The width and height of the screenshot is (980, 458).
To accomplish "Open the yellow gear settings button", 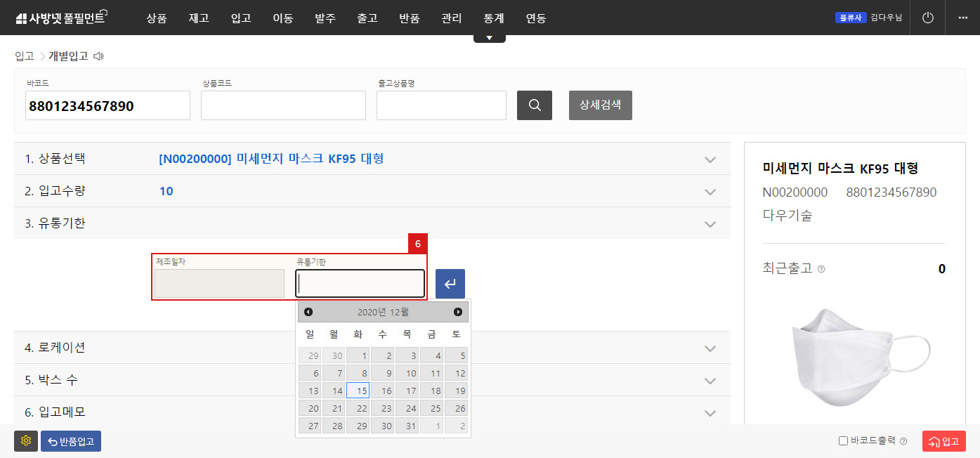I will click(x=26, y=441).
